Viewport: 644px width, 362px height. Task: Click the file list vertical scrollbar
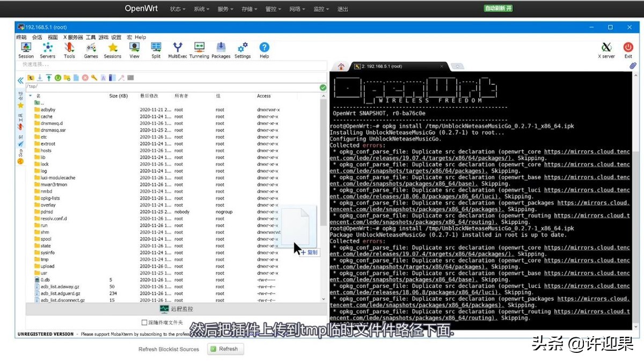pyautogui.click(x=323, y=161)
